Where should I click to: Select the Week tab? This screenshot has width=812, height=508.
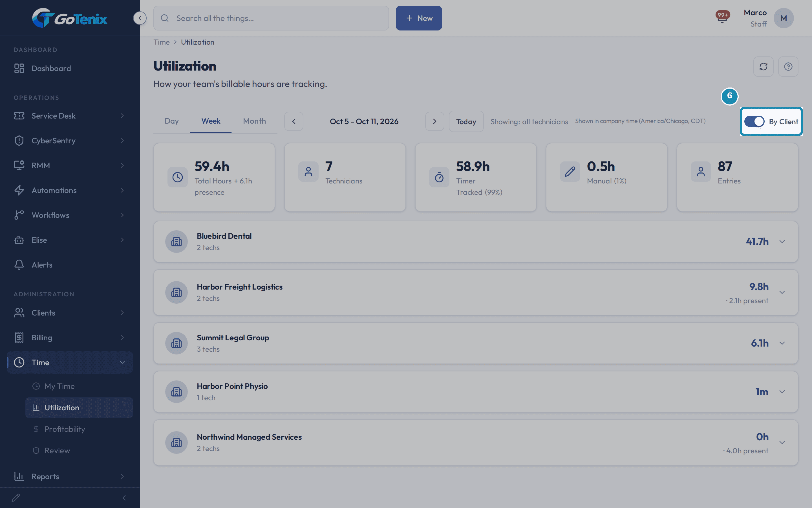pyautogui.click(x=211, y=121)
